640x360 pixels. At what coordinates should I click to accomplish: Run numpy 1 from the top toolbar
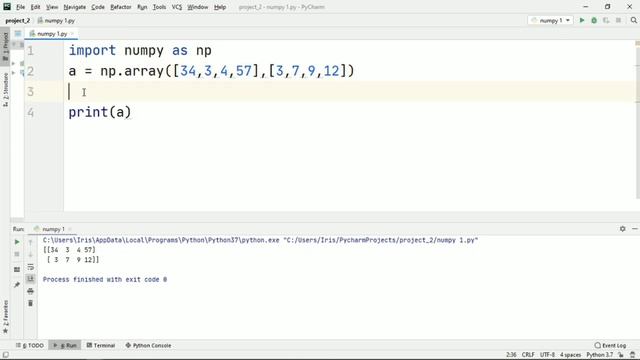pyautogui.click(x=582, y=20)
